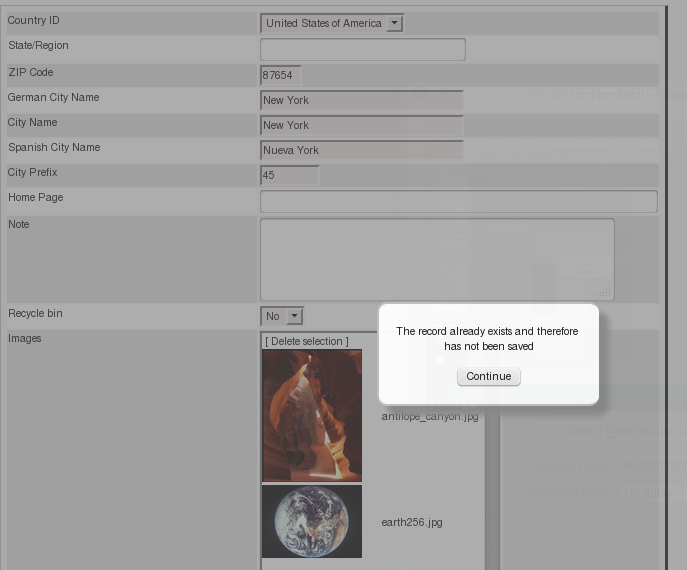Screen dimensions: 687x570
Task: Click the Spanish City Name field
Action: tap(361, 150)
